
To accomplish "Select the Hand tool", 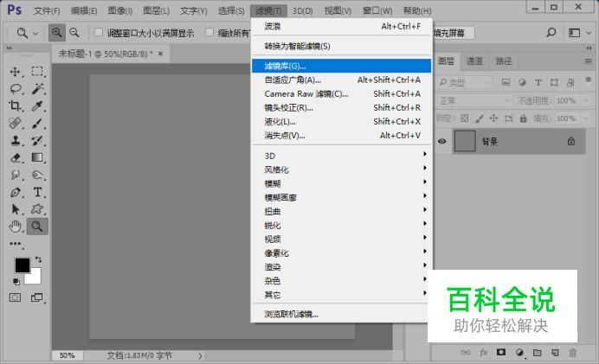I will tap(15, 227).
